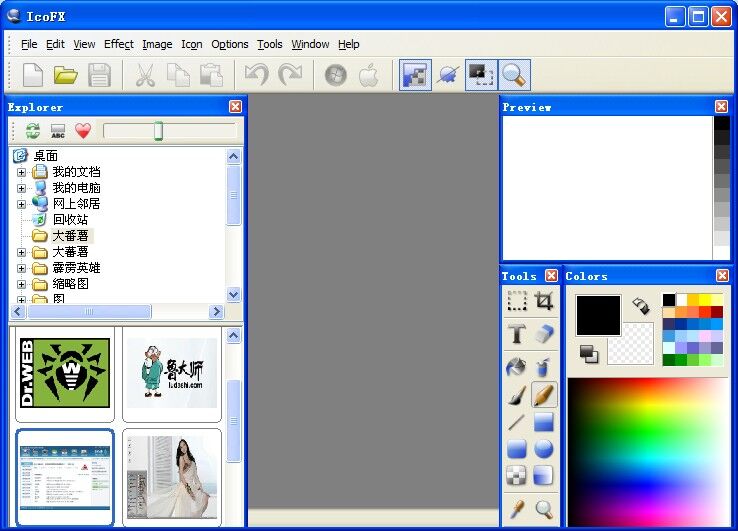The width and height of the screenshot is (738, 531).
Task: Click the Open file folder icon
Action: click(66, 75)
